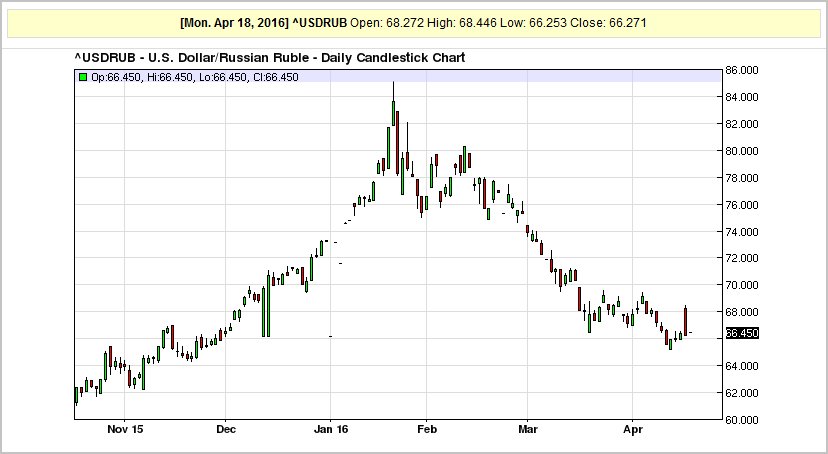Click the 'Jan 16' x-axis label

(331, 429)
